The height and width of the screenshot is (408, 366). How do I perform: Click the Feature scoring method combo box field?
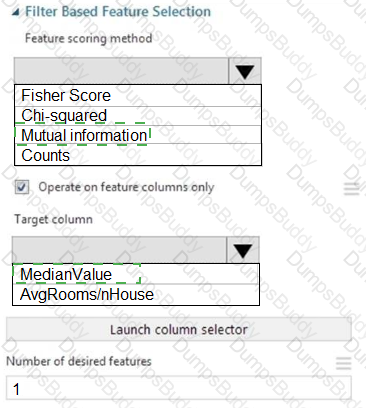click(121, 71)
